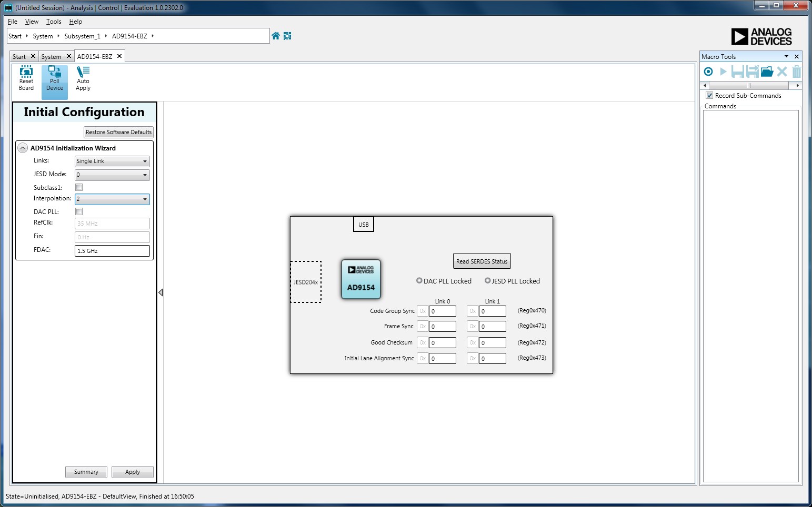Start macro recording with the record icon
Image resolution: width=812 pixels, height=507 pixels.
pos(708,72)
